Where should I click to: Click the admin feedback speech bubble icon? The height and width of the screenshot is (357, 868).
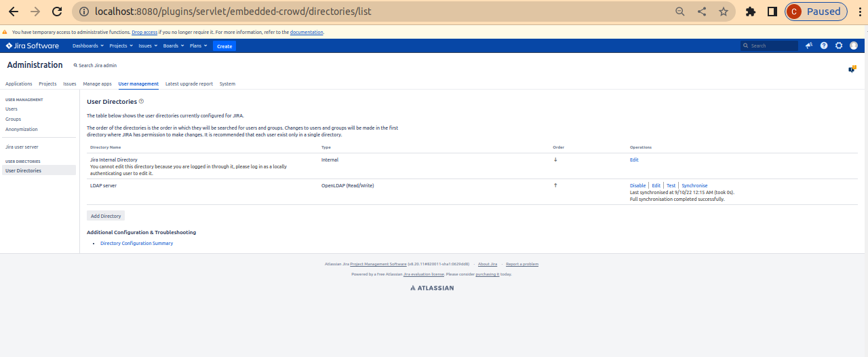click(852, 69)
